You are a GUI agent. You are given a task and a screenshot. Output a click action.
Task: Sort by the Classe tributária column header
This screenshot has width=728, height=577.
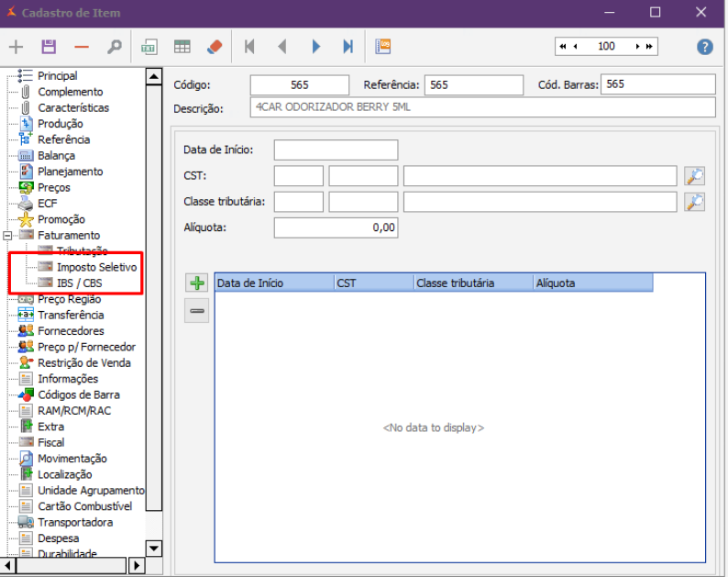[x=474, y=283]
